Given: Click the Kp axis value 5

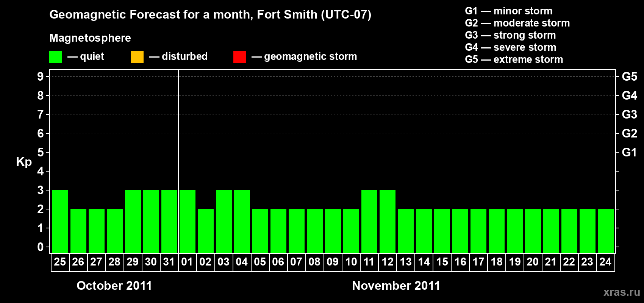Looking at the screenshot, I should tap(41, 152).
